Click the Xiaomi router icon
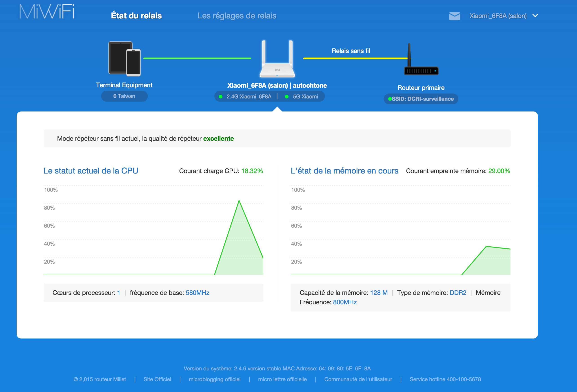577x392 pixels. [277, 59]
